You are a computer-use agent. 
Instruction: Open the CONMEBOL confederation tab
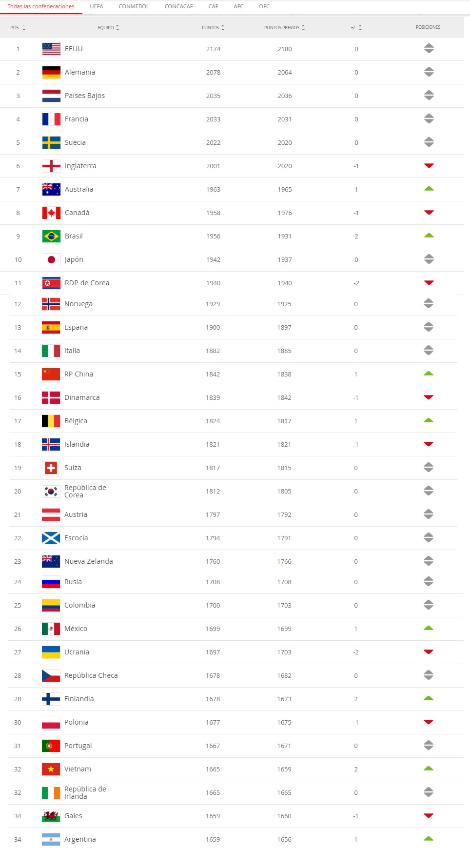click(x=134, y=6)
